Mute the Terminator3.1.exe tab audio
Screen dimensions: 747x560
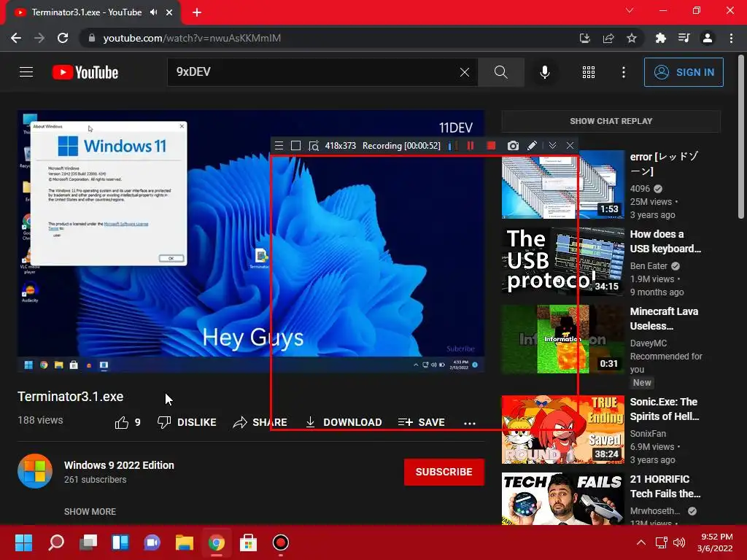click(153, 12)
